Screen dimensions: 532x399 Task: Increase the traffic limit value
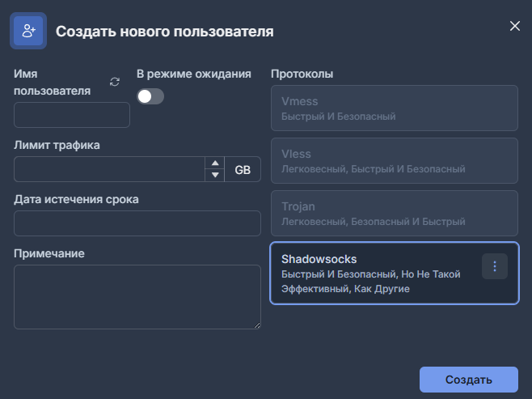[x=215, y=163]
